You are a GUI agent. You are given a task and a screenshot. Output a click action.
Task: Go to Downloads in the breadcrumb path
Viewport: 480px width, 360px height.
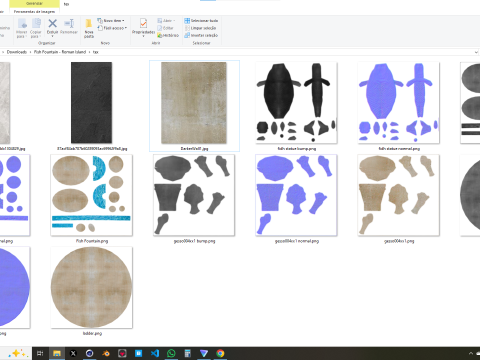tap(17, 52)
